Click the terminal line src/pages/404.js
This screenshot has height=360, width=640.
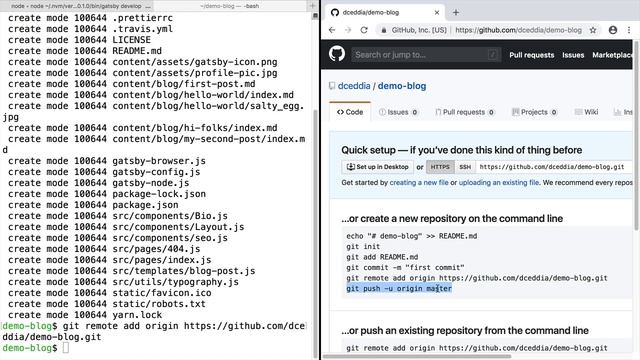coord(104,249)
